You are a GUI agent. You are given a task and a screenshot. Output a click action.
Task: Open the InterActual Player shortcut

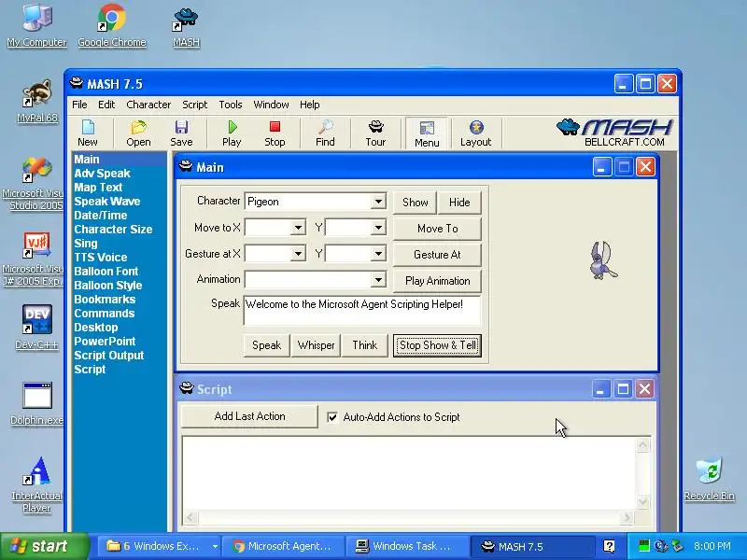click(x=36, y=484)
